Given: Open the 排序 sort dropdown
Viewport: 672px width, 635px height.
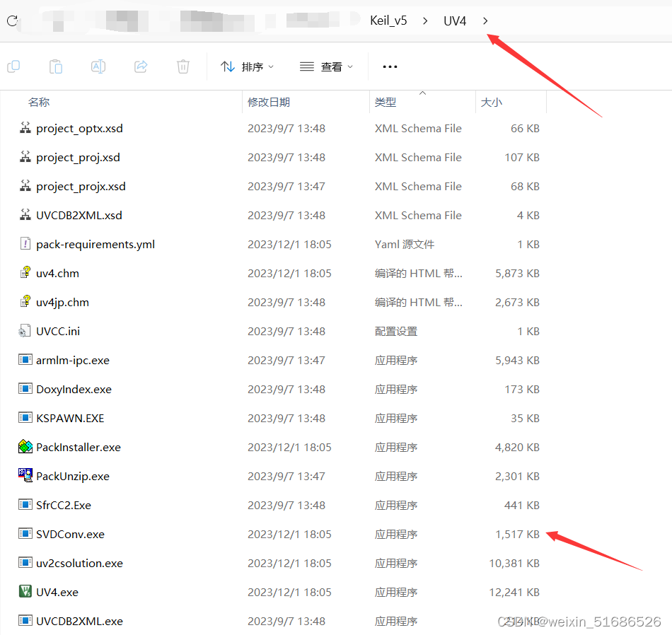Looking at the screenshot, I should coord(247,67).
